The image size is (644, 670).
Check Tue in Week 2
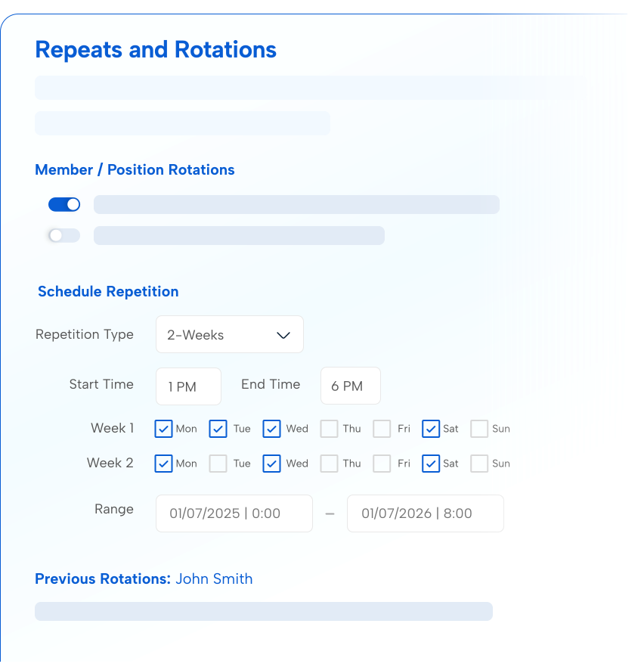pyautogui.click(x=218, y=464)
